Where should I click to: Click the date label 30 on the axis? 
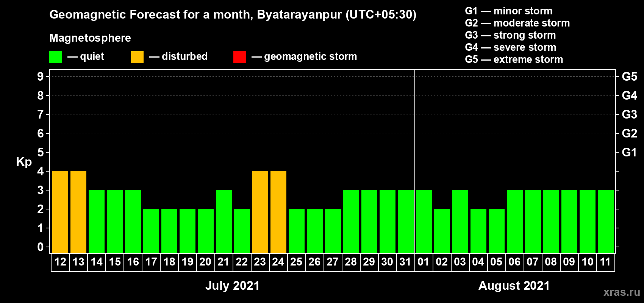pos(388,262)
